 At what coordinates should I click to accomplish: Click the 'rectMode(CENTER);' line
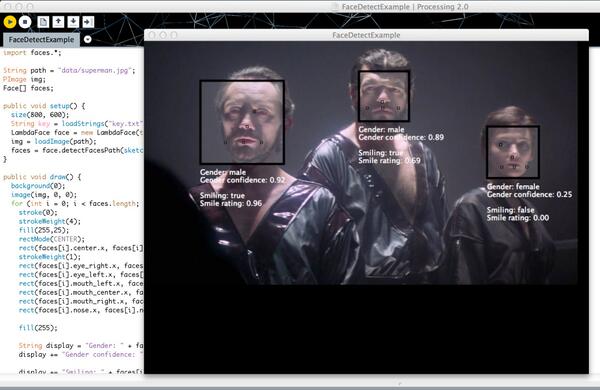[52, 239]
